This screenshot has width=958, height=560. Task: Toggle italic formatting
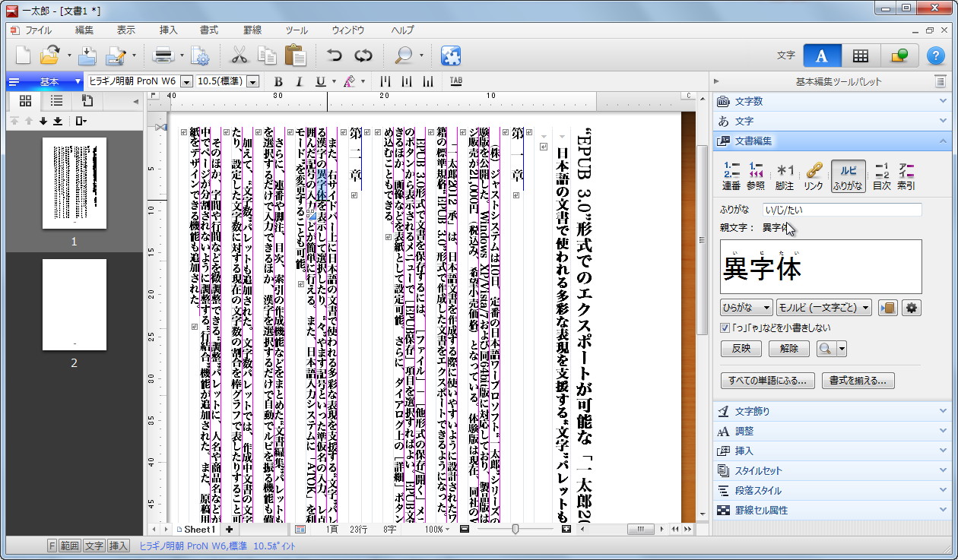click(299, 81)
